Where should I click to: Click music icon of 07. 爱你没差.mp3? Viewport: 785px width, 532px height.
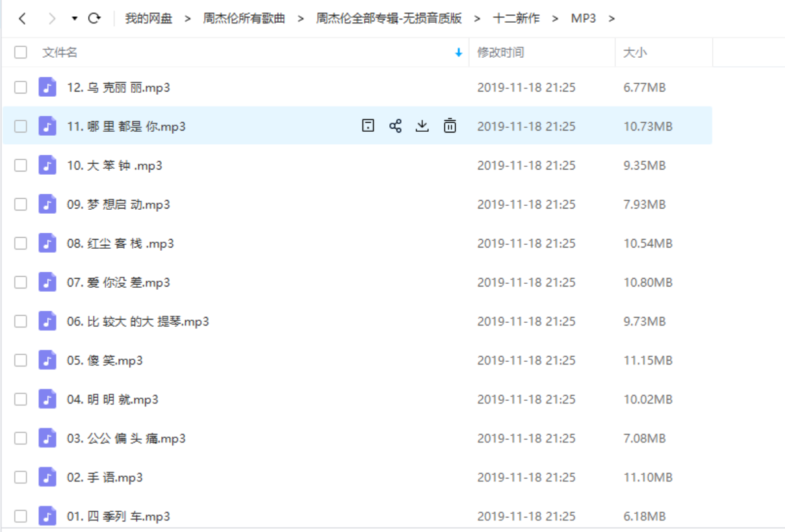click(x=47, y=282)
